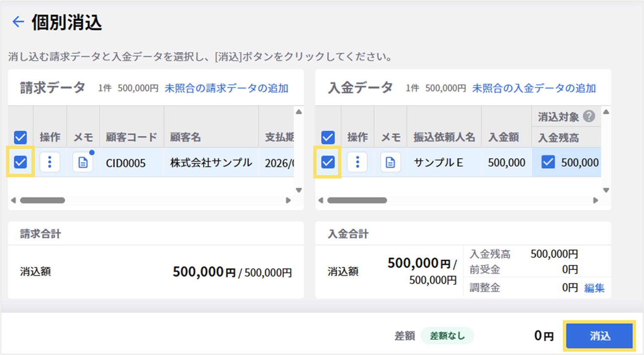The height and width of the screenshot is (355, 644).
Task: Click help icon beside 消込対象 header
Action: point(589,116)
